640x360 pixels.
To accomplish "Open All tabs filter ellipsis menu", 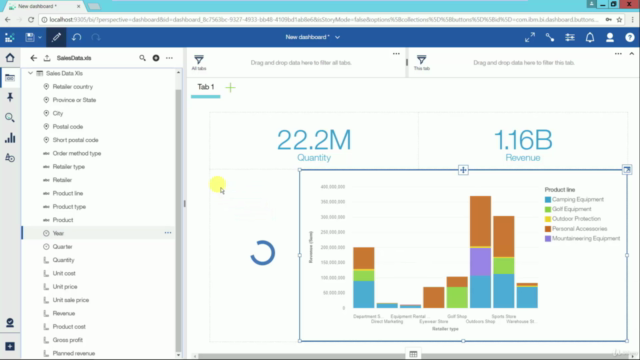I will coord(396,54).
